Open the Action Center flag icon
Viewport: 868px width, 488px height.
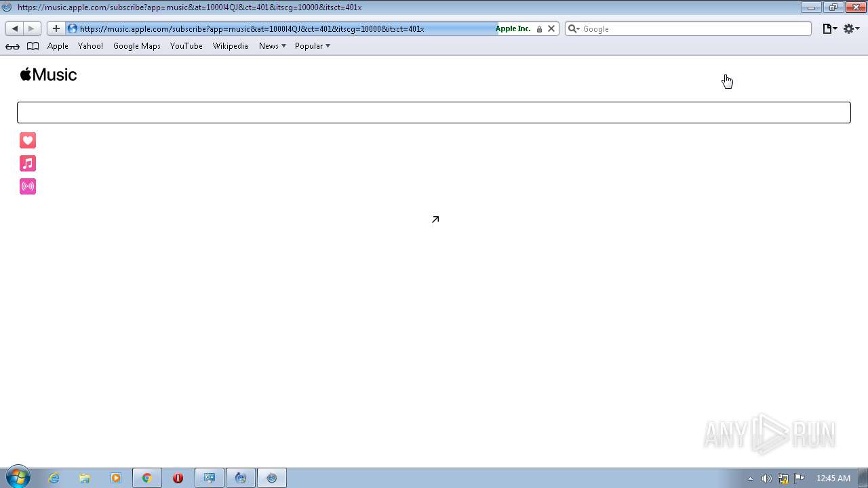[x=800, y=478]
